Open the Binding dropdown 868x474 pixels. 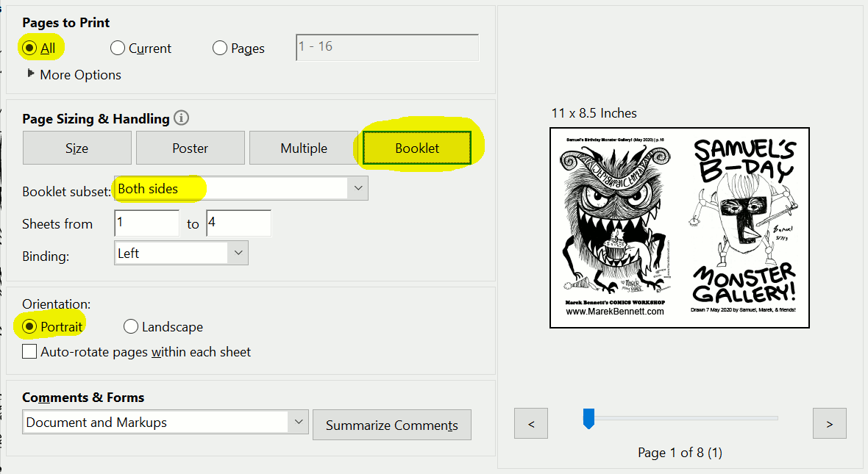[238, 254]
